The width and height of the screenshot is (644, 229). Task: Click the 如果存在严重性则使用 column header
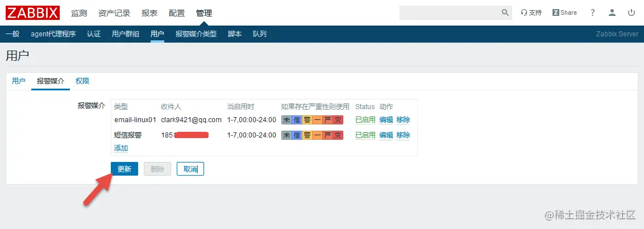pyautogui.click(x=315, y=107)
